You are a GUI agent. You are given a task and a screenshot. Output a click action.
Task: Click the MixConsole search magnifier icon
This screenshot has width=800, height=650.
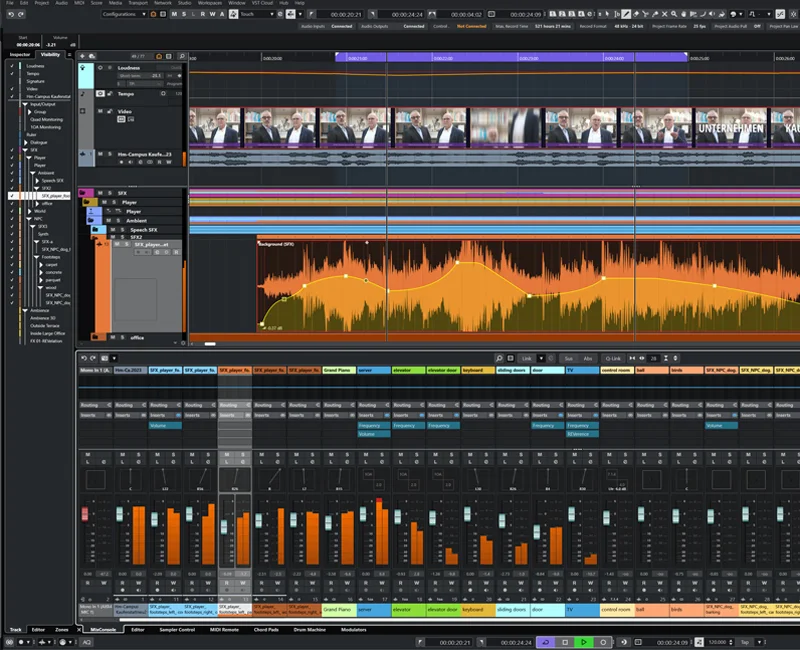[499, 358]
